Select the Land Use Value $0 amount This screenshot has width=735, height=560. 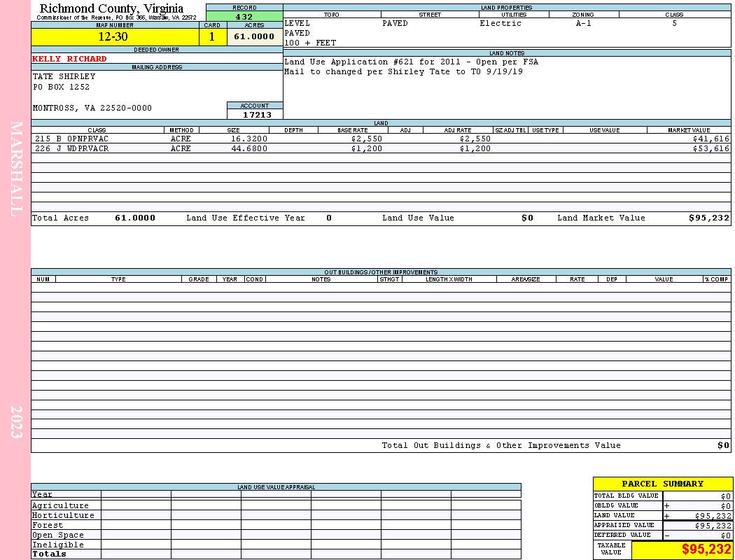click(x=527, y=218)
